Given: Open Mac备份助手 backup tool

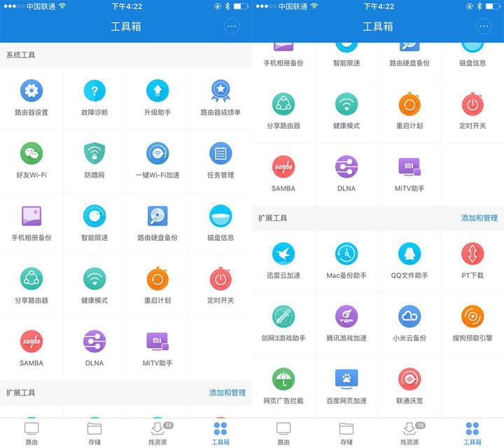Looking at the screenshot, I should pos(346,254).
